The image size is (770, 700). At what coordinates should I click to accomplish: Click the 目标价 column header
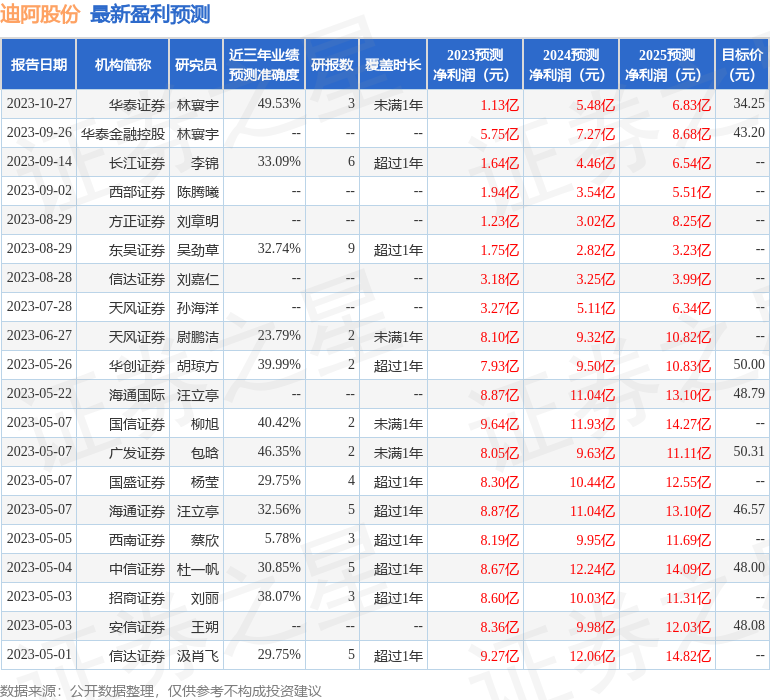pos(742,64)
